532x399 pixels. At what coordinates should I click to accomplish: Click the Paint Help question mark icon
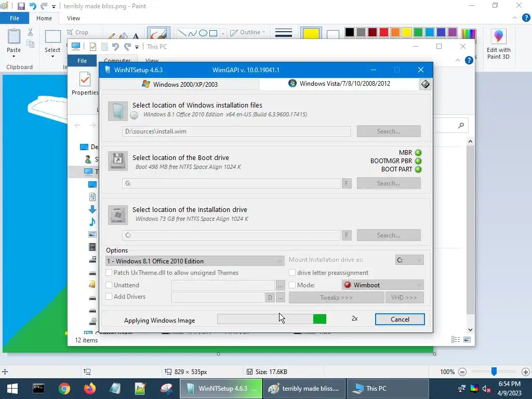[526, 18]
